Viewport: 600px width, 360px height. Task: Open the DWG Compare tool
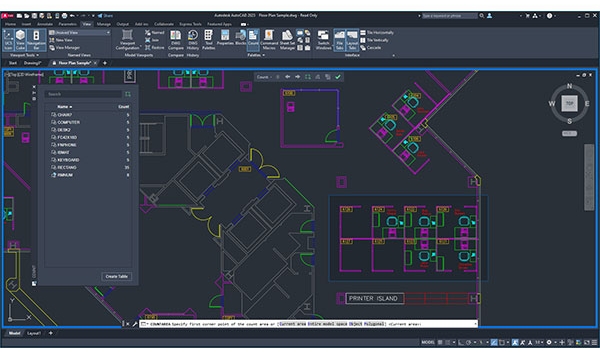(x=176, y=40)
